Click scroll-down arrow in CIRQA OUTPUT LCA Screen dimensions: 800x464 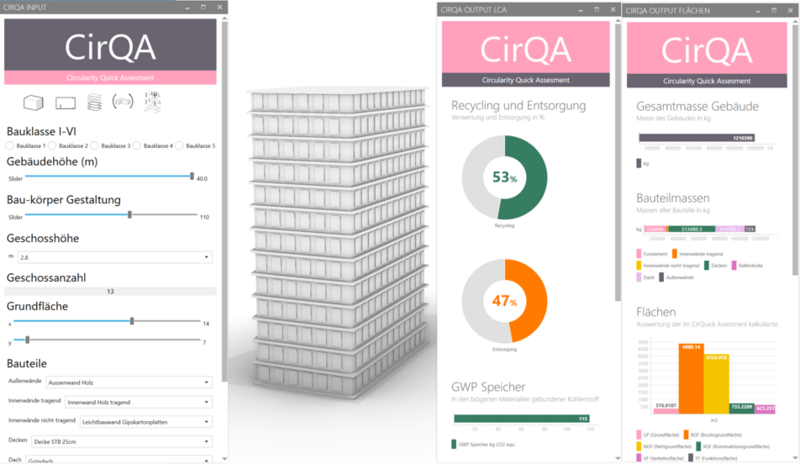tap(618, 458)
